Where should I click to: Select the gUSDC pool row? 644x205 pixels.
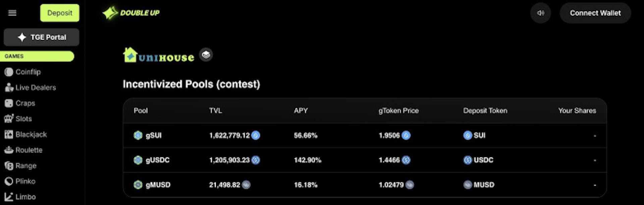(x=157, y=160)
